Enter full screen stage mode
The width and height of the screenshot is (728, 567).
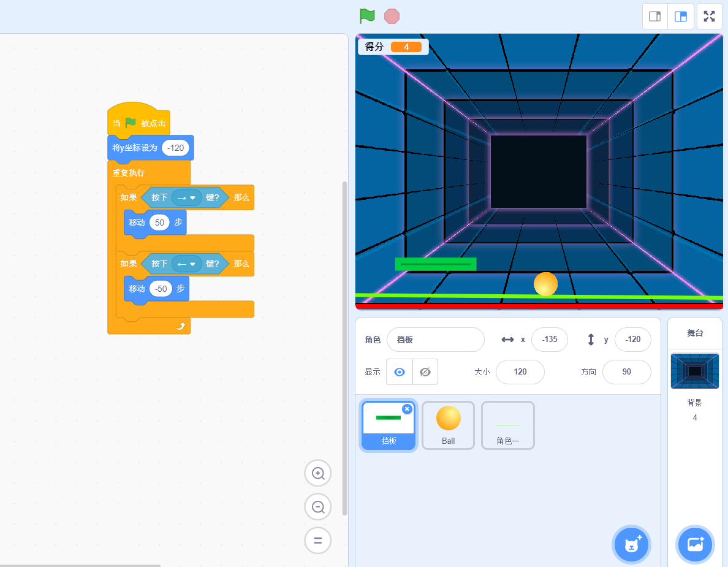pos(709,17)
